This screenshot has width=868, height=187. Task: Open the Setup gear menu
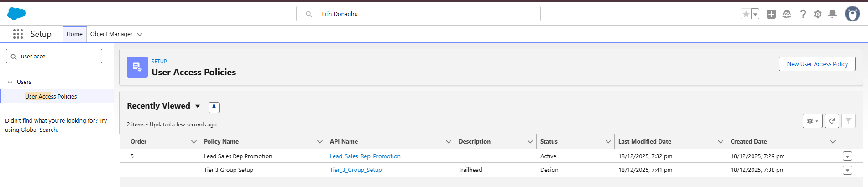click(817, 14)
